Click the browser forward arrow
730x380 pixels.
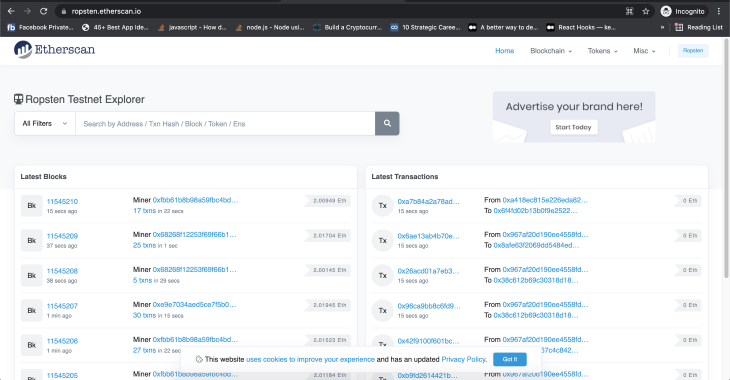pyautogui.click(x=27, y=11)
